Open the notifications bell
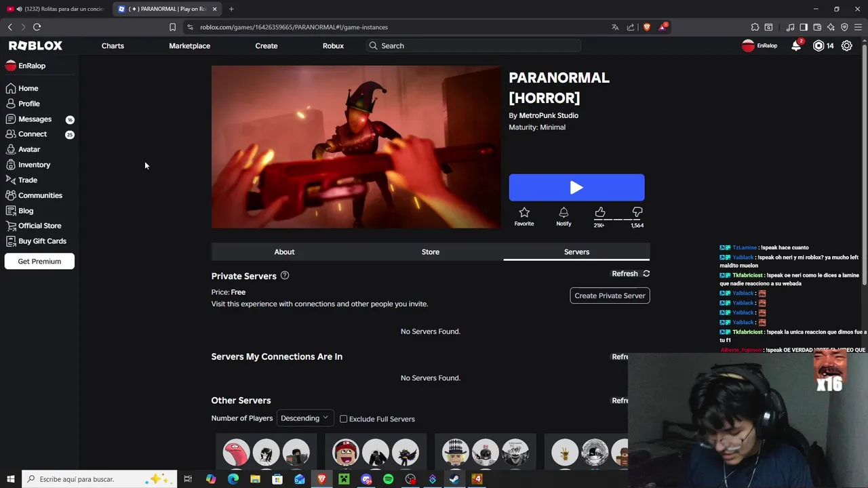Screen dimensions: 868x488 pos(796,45)
